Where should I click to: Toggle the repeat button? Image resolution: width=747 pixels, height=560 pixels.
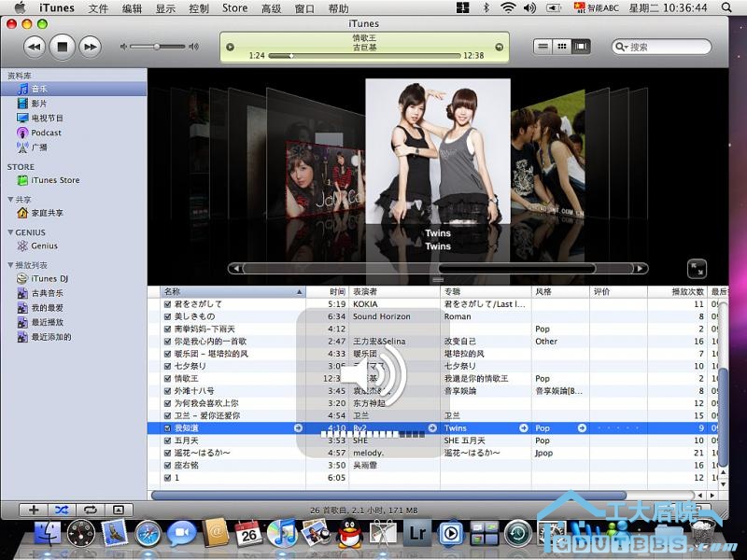tap(91, 510)
